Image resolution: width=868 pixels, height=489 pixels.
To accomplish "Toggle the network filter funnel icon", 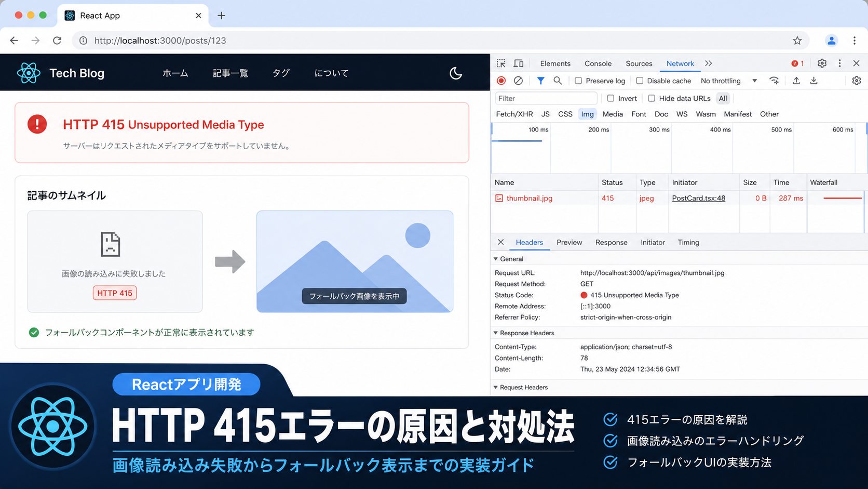I will tap(540, 81).
